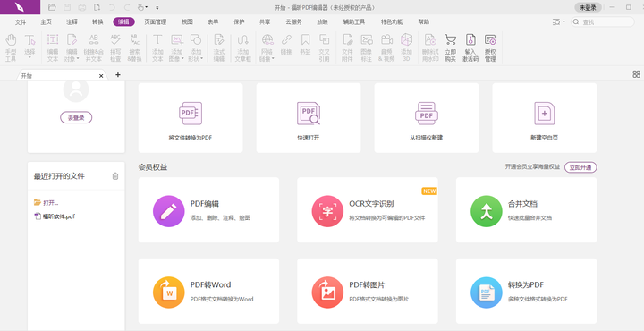Click the 添加3D cube icon
Viewport: 644px width, 331px height.
tap(406, 39)
